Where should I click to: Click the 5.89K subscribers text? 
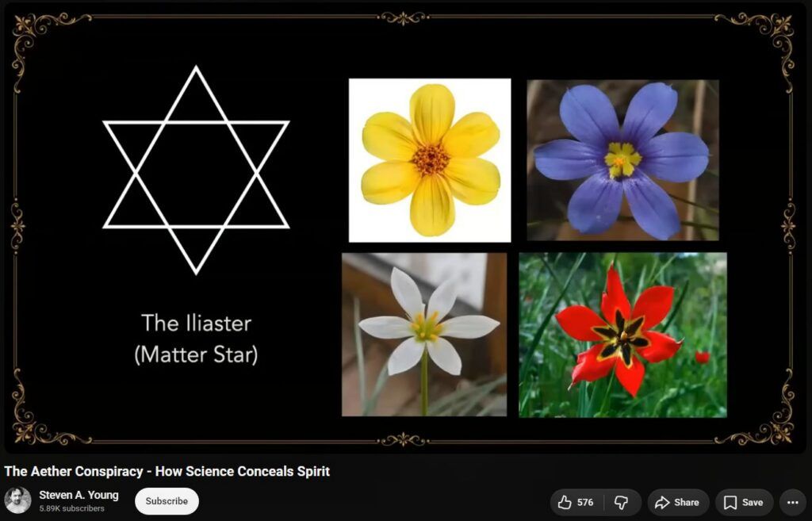[71, 508]
